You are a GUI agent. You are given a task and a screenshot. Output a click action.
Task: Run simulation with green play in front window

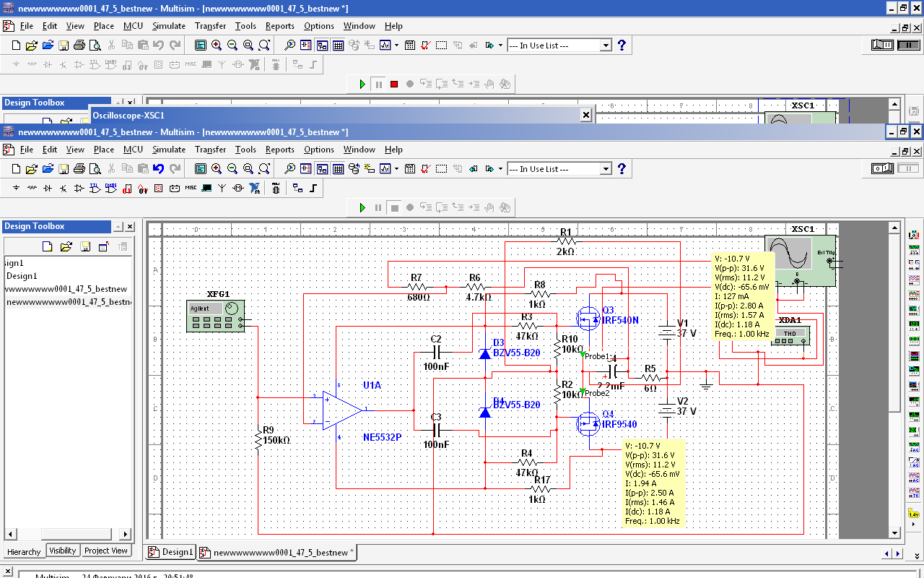click(x=362, y=208)
